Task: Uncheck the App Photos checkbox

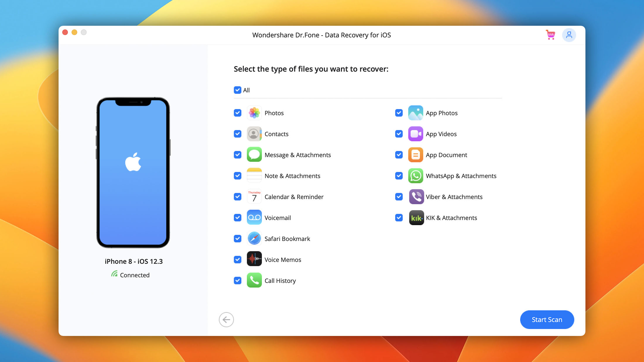Action: [399, 113]
